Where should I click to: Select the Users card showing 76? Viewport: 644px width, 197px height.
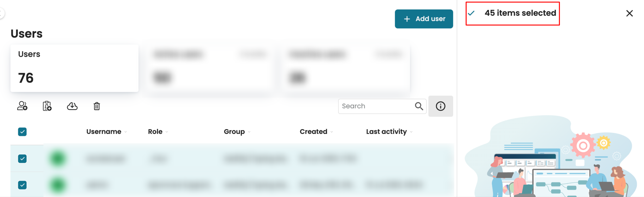click(74, 68)
